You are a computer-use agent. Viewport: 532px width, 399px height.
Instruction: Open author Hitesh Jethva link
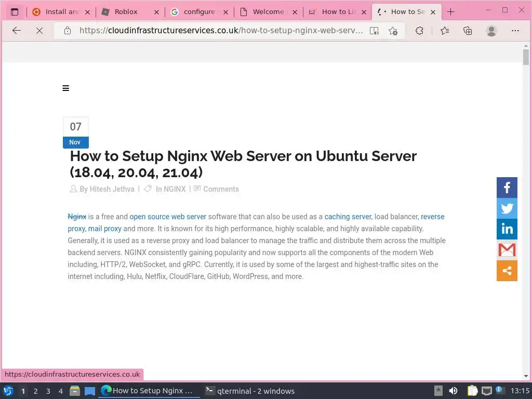[112, 189]
